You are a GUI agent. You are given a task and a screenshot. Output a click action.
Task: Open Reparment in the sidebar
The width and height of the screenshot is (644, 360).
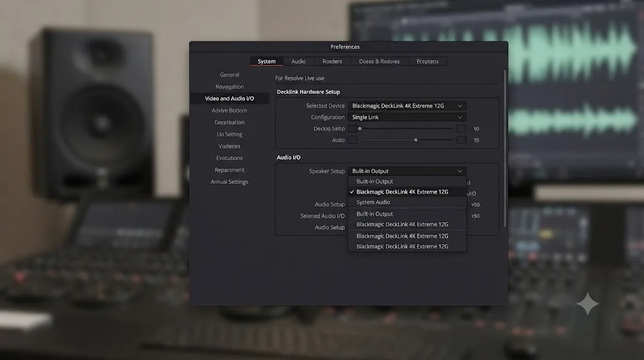coord(229,170)
